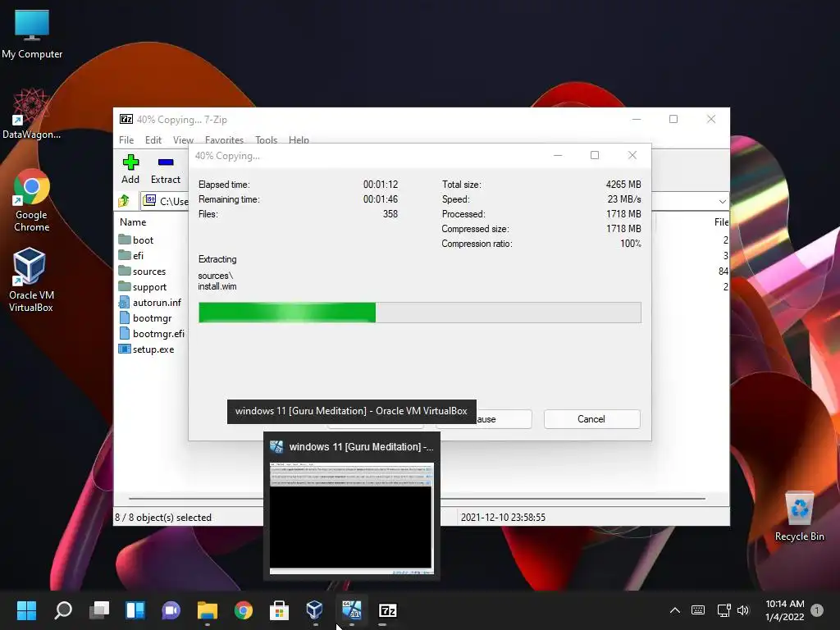Click the VirtualBox Guru Meditation preview thumbnail
The height and width of the screenshot is (630, 840).
click(351, 518)
